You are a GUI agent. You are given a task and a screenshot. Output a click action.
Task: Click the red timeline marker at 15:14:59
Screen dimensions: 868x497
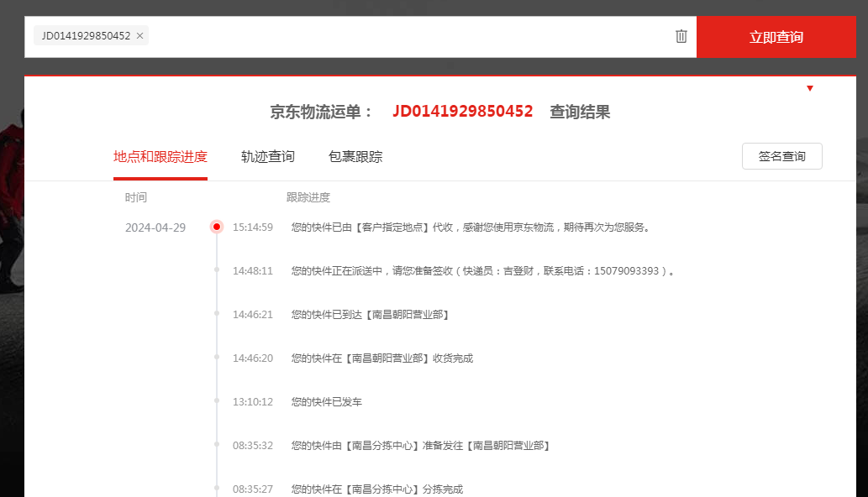click(217, 227)
